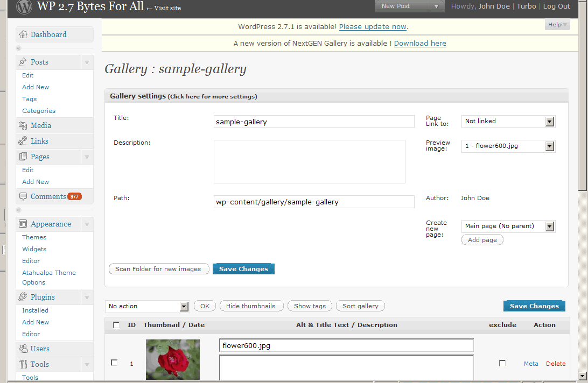Viewport: 588px width, 383px height.
Task: Click the Download here link
Action: coord(420,44)
